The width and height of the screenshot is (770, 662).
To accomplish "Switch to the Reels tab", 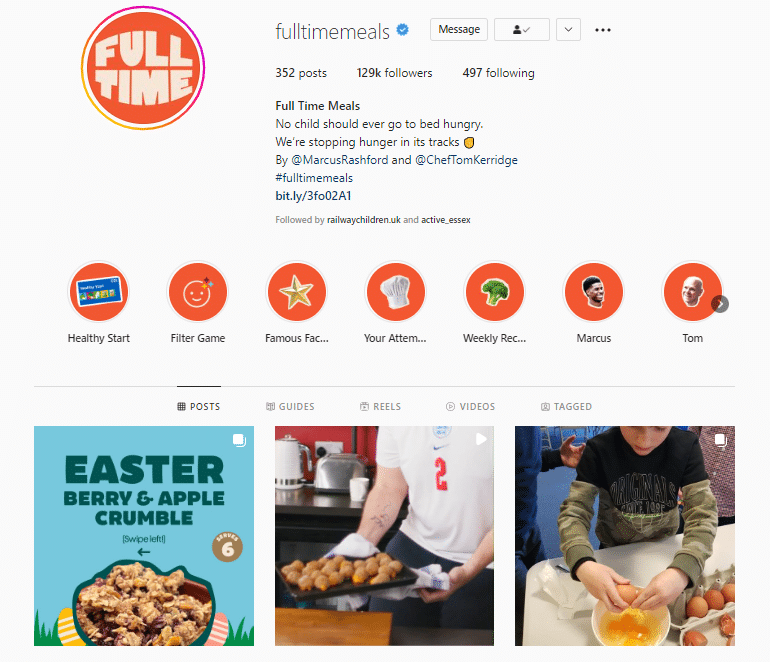I will (x=381, y=407).
